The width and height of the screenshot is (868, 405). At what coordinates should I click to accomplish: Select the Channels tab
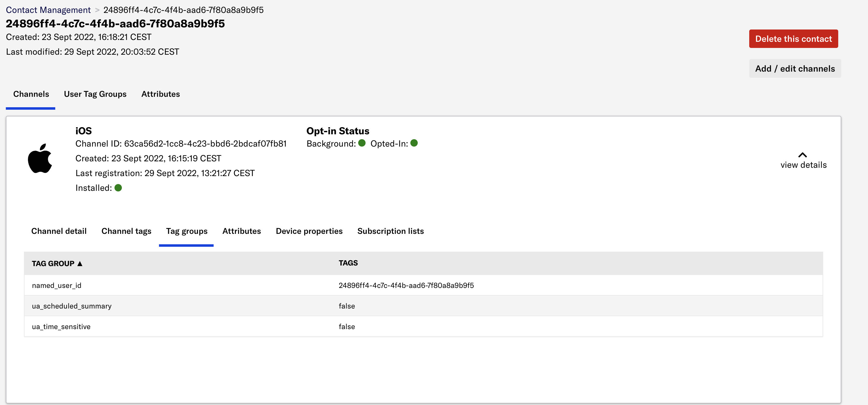pos(31,94)
